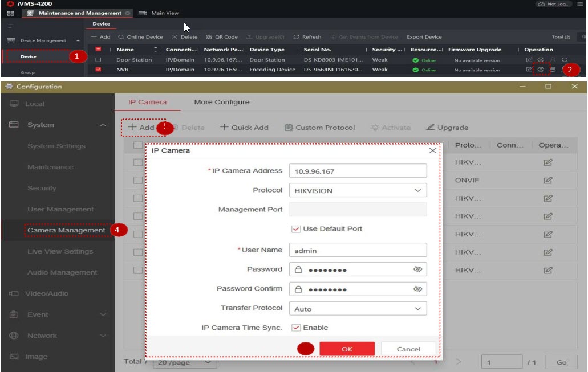This screenshot has width=588, height=372.
Task: Toggle IP Camera Time Sync Enable checkbox
Action: [295, 328]
